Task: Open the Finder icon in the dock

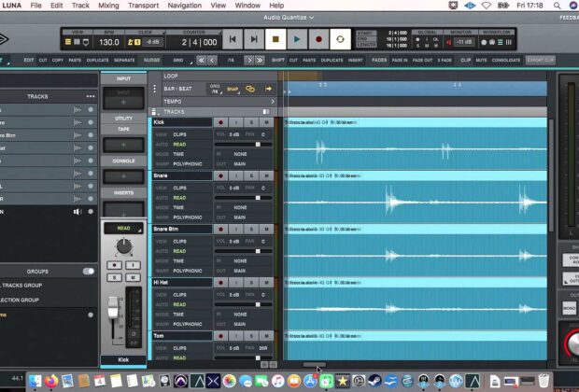Action: click(x=35, y=380)
